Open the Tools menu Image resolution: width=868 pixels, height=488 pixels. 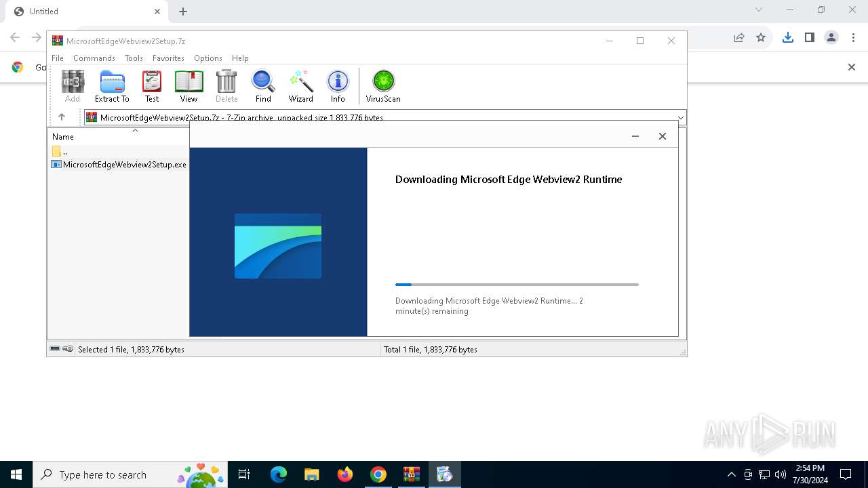click(134, 58)
